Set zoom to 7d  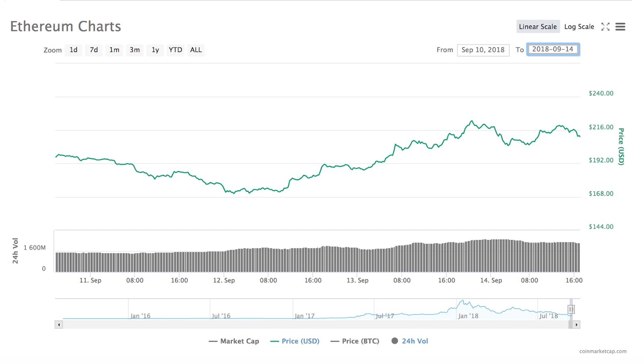coord(94,50)
